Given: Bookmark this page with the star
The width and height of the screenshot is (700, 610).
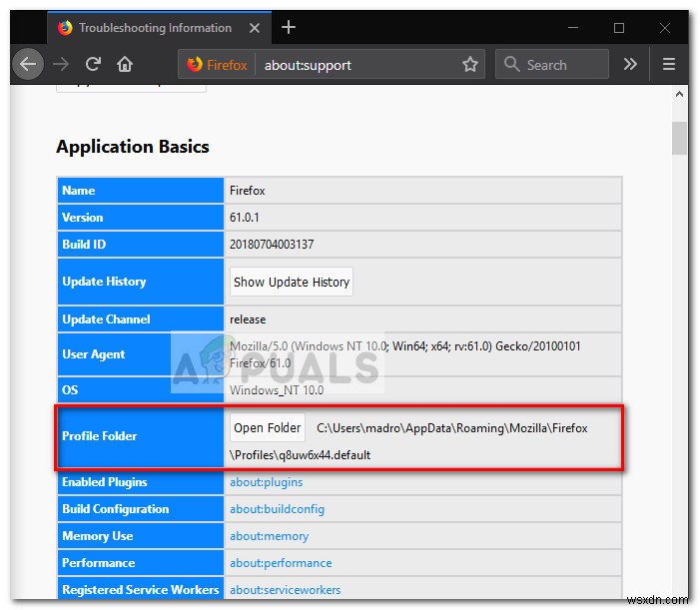Looking at the screenshot, I should (469, 65).
